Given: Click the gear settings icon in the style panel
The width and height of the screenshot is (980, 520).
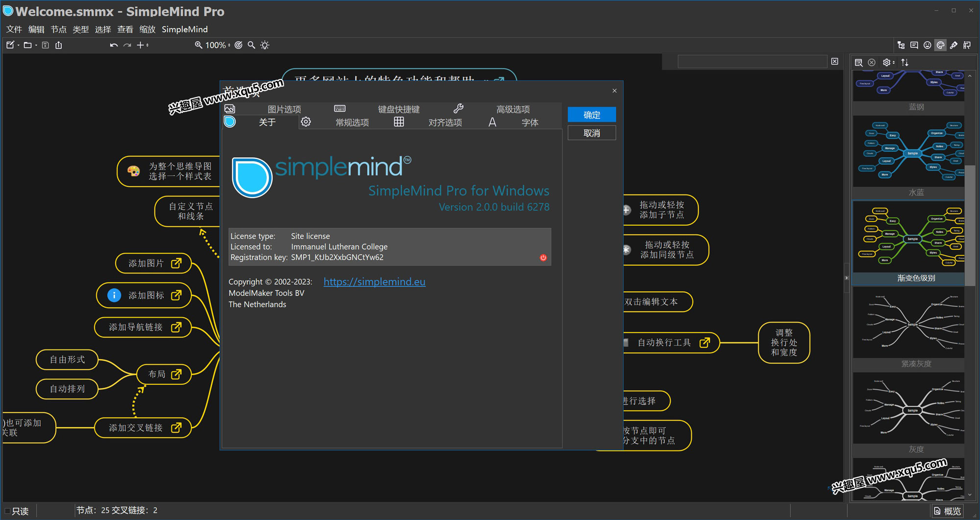Looking at the screenshot, I should pyautogui.click(x=886, y=62).
